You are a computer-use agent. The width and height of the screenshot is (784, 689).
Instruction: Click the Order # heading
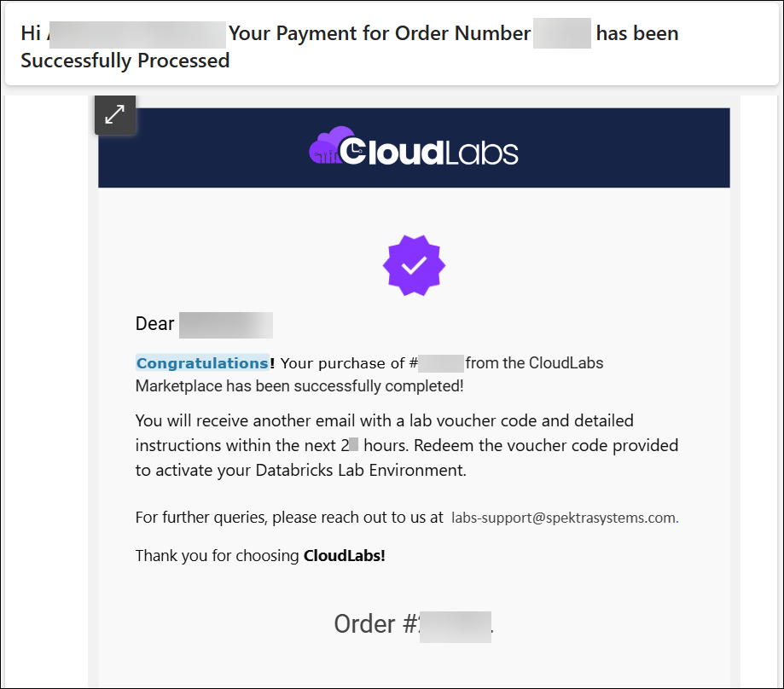tap(414, 624)
